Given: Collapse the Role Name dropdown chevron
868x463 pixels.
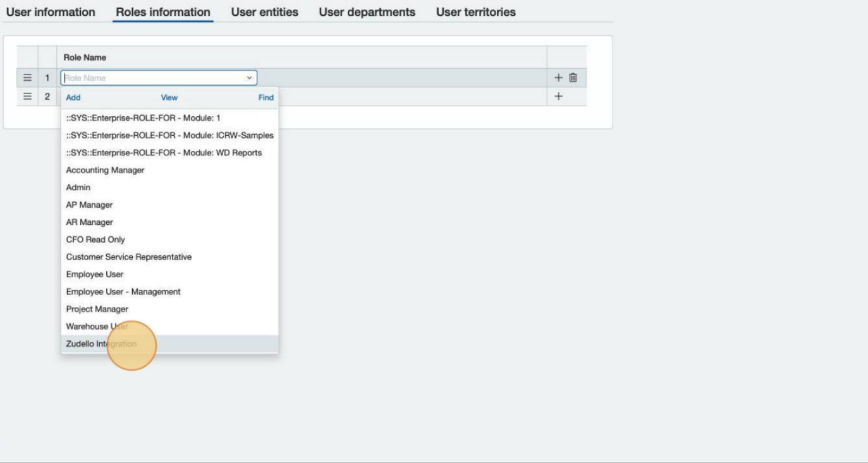Looking at the screenshot, I should tap(248, 78).
